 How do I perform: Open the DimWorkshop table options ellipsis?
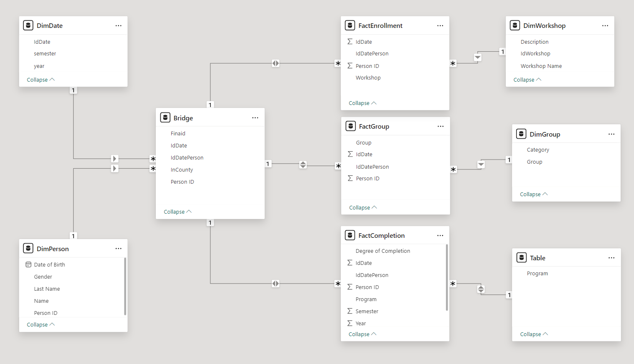[605, 26]
